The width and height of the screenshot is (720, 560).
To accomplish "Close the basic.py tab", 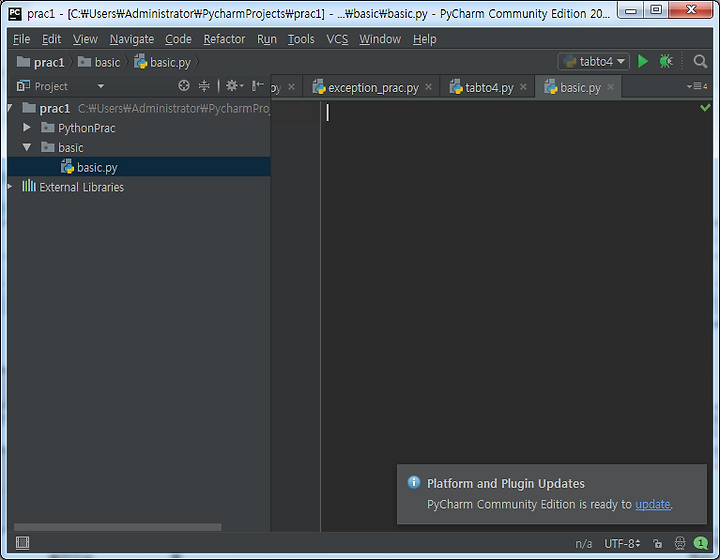I will [x=610, y=87].
